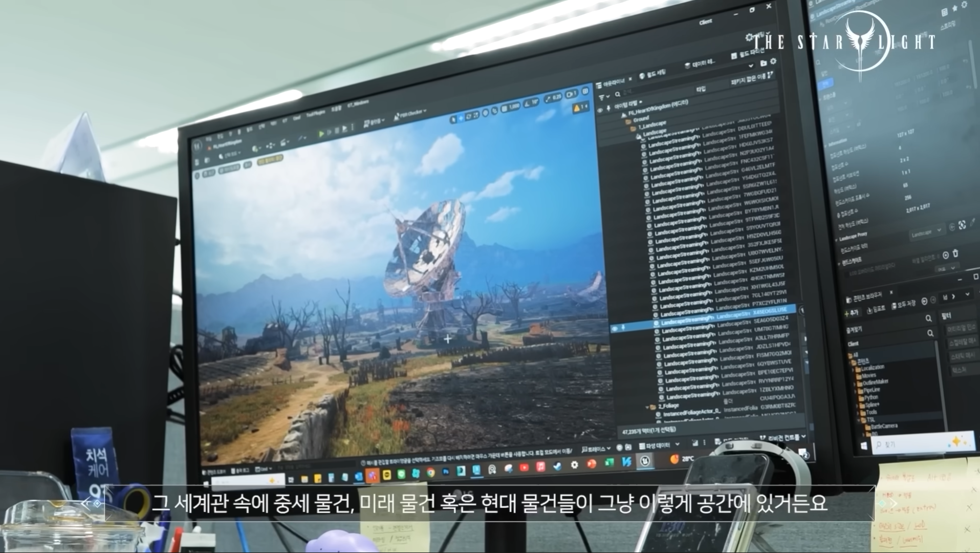Image resolution: width=980 pixels, height=553 pixels.
Task: Open the PBR Checker dropdown
Action: click(x=410, y=115)
